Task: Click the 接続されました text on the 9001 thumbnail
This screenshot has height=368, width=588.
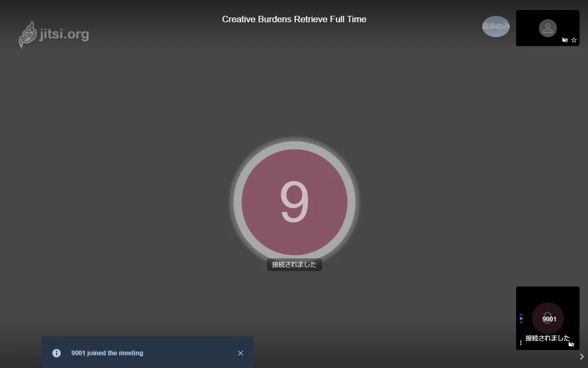Action: coord(547,338)
